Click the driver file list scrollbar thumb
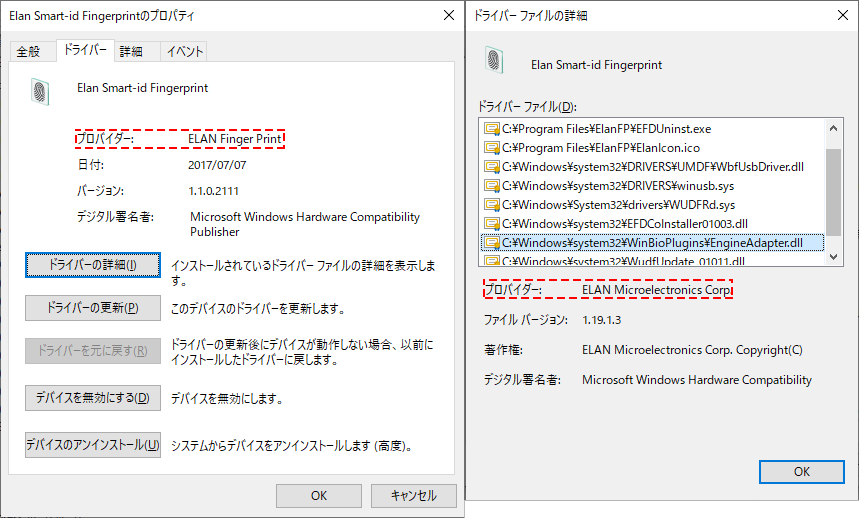The height and width of the screenshot is (518, 859). pos(833,192)
